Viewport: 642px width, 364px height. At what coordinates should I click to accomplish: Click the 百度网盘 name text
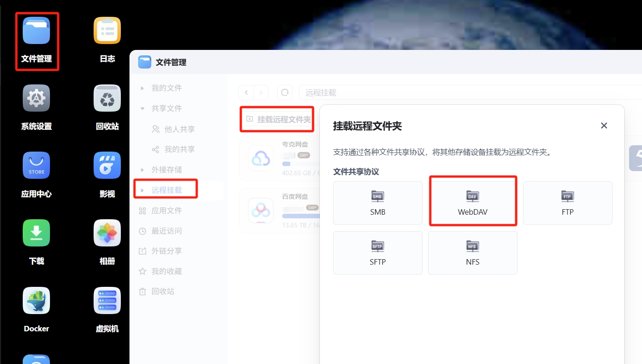tap(295, 197)
